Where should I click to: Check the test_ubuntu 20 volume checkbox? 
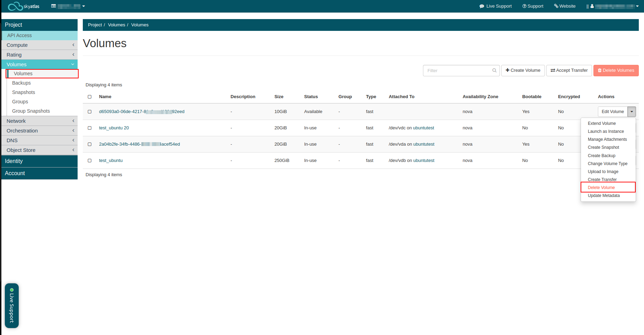point(90,128)
